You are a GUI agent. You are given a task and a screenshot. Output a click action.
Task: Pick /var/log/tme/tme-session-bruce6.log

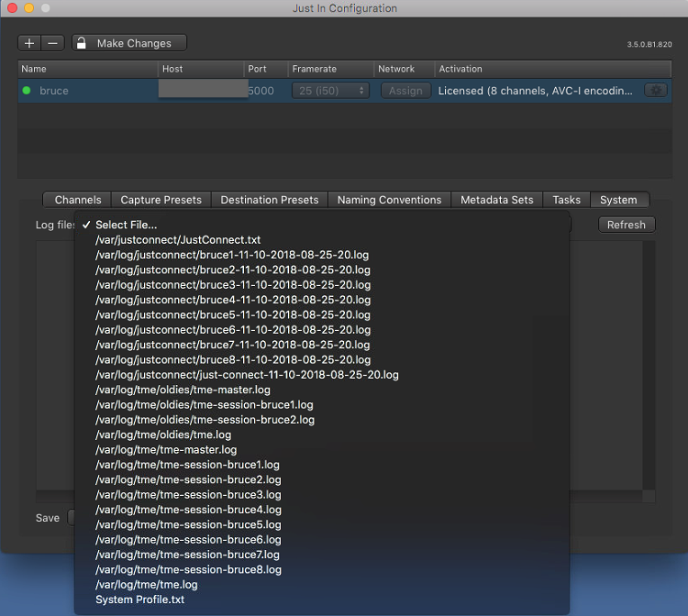click(x=322, y=540)
